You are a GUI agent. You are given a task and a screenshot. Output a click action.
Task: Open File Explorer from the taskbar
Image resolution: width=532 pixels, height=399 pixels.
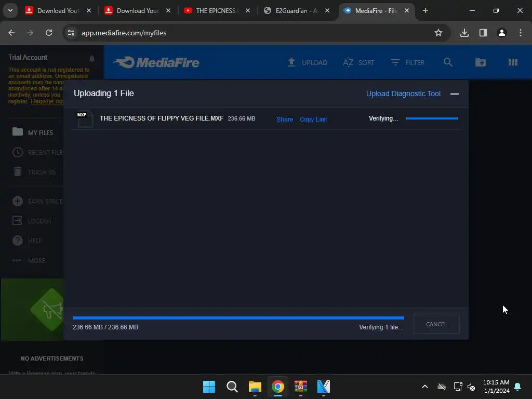(255, 387)
